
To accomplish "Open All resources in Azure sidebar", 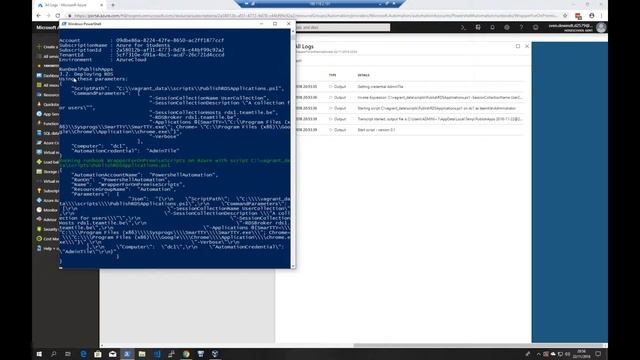I will coord(47,85).
